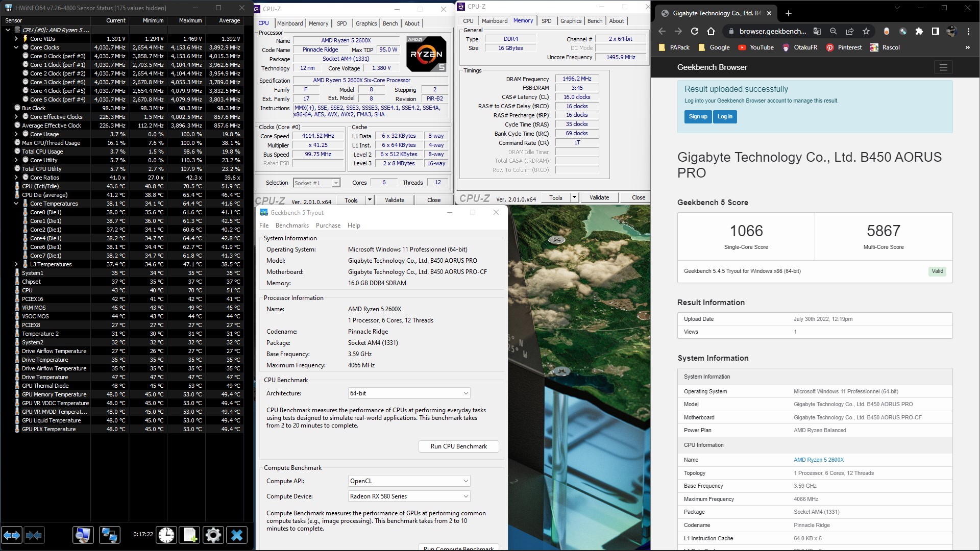Image resolution: width=980 pixels, height=551 pixels.
Task: Collapse the Core Temperatures node
Action: tap(16, 204)
